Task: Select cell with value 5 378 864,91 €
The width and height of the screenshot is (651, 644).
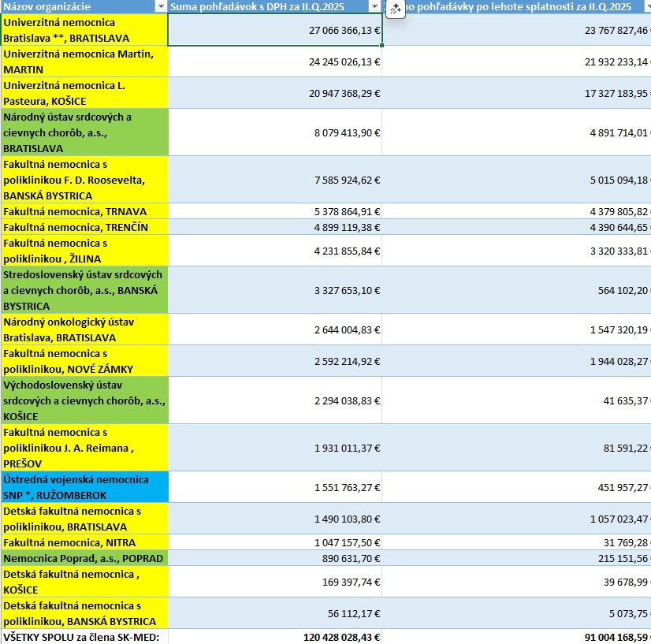Action: [x=275, y=211]
